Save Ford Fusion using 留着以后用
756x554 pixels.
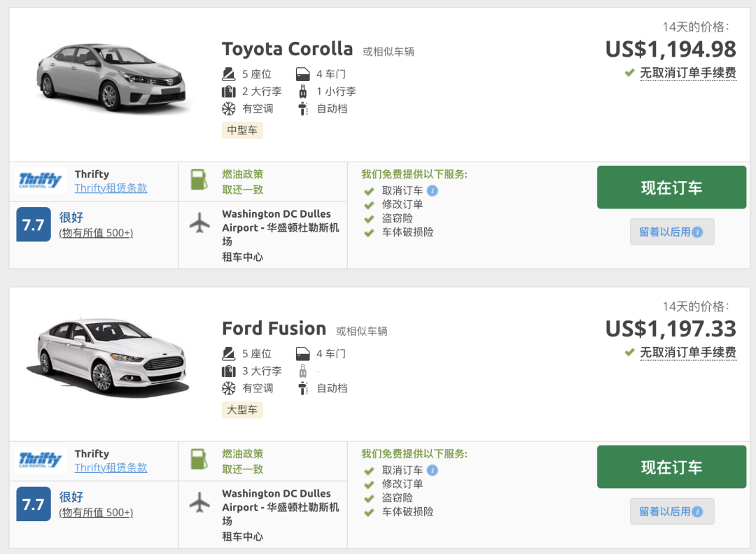pyautogui.click(x=671, y=511)
